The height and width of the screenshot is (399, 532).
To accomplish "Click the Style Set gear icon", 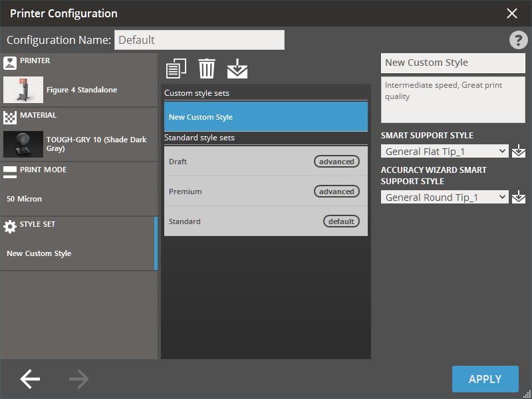I will 10,226.
